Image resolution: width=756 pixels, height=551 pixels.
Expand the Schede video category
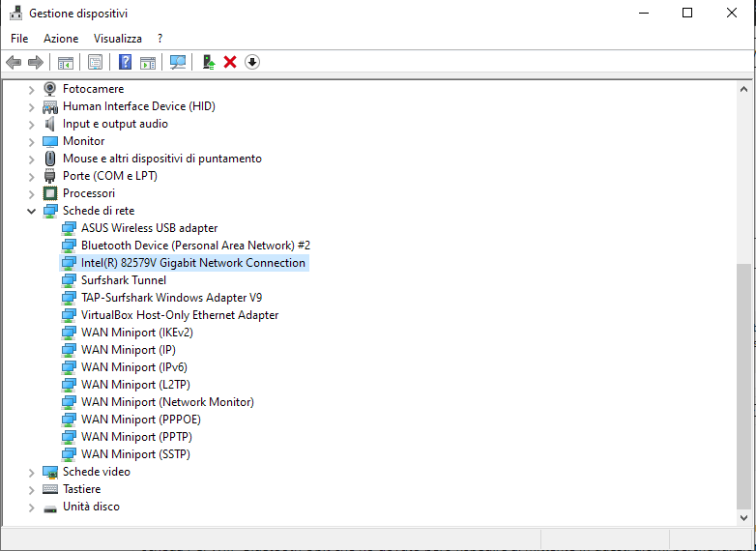click(31, 473)
